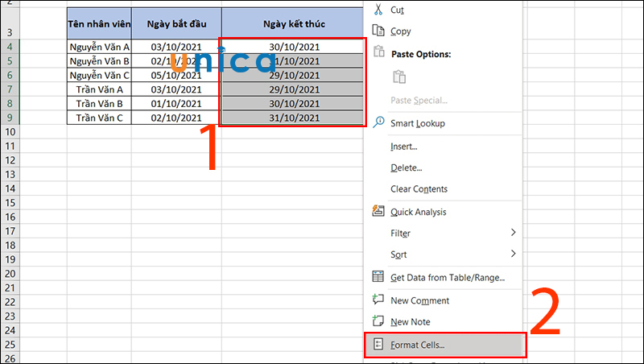
Task: Select the 'Ngày kết thúc' header cell
Action: pyautogui.click(x=293, y=24)
